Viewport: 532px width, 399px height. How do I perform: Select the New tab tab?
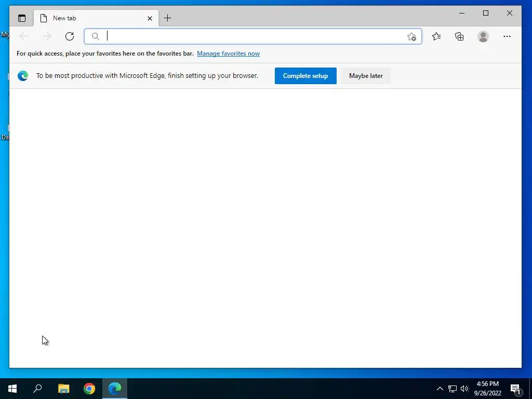96,18
